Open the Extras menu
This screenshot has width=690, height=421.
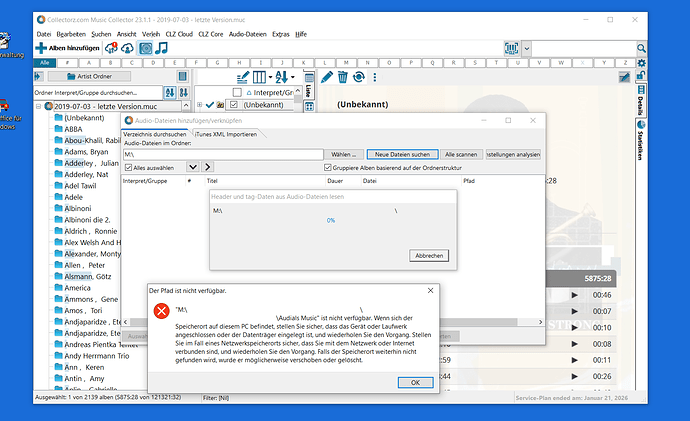point(281,34)
